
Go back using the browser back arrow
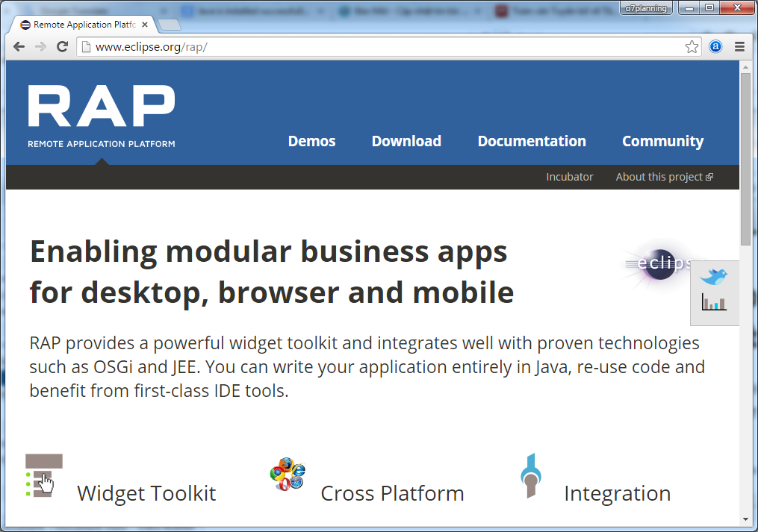pyautogui.click(x=19, y=47)
